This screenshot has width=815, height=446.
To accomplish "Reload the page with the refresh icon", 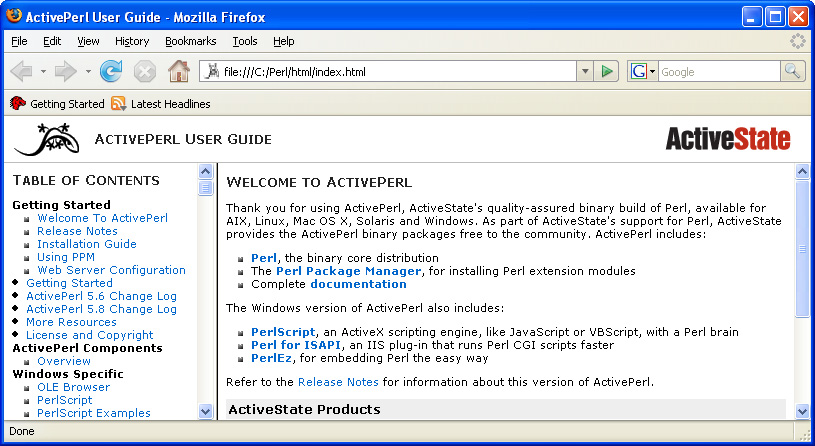I will point(111,71).
